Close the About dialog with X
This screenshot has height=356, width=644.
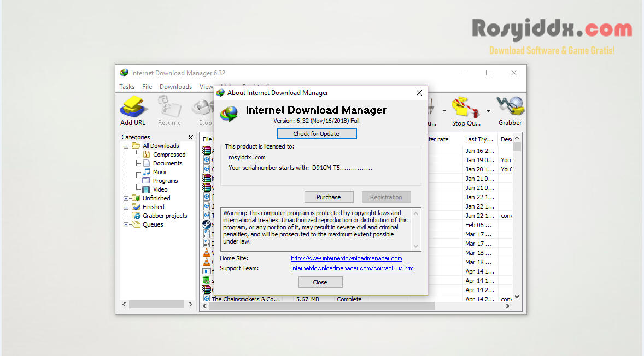click(419, 93)
